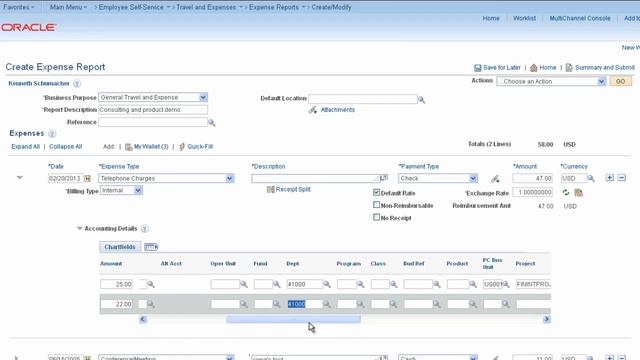Open the Expense Reports breadcrumb menu
This screenshot has width=640, height=360.
277,7
